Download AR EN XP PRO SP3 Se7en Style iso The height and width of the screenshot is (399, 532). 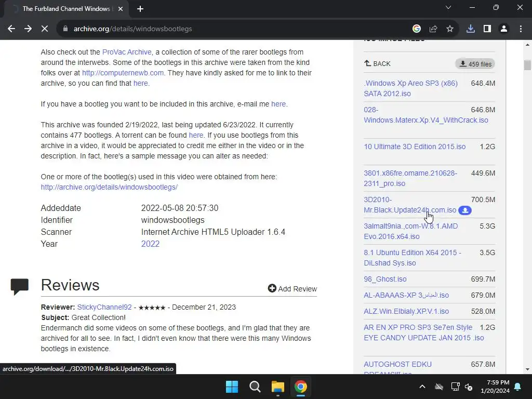click(x=424, y=332)
